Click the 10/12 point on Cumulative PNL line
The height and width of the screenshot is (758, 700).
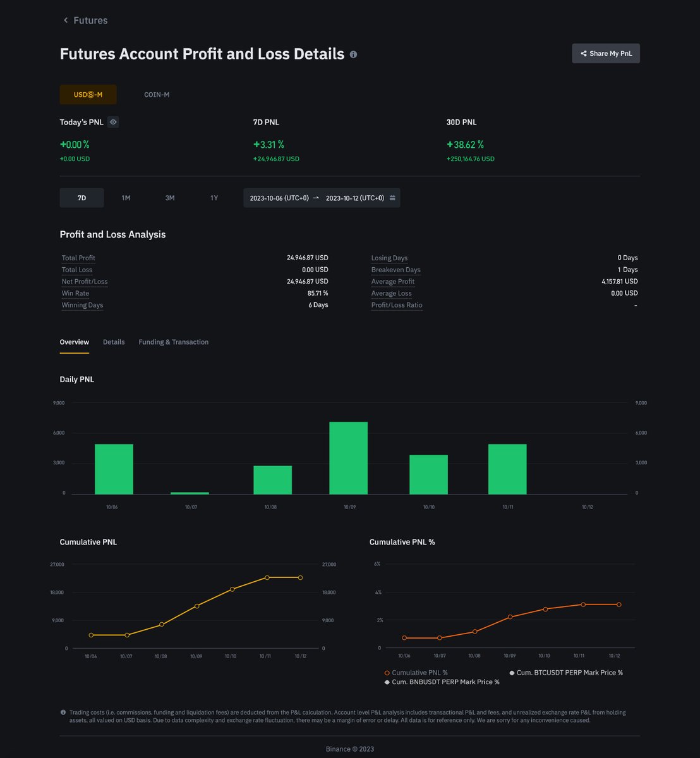300,577
